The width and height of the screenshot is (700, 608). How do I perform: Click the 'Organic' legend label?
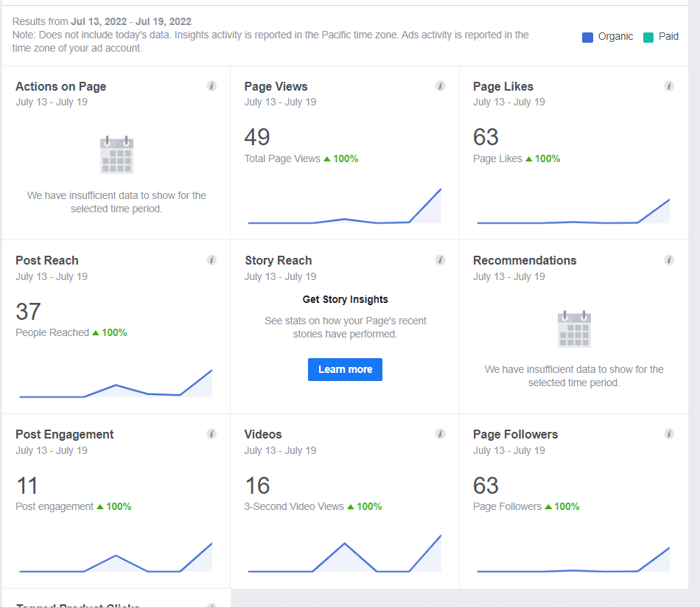(x=615, y=37)
